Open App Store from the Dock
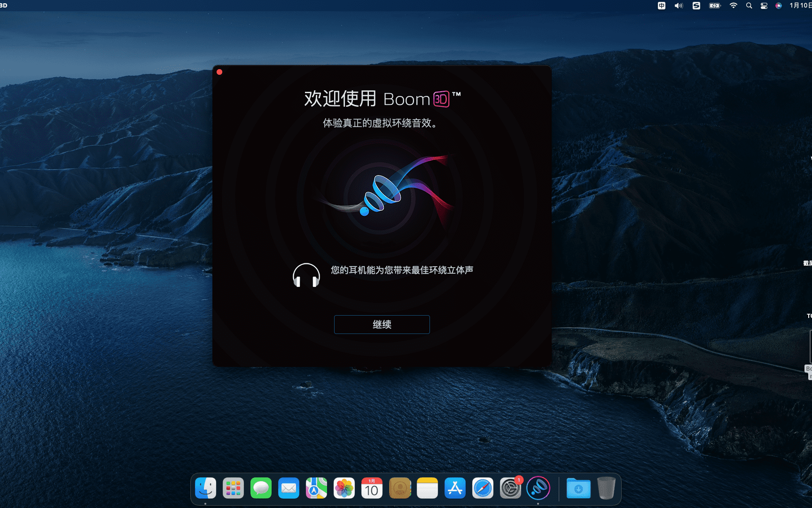 [x=455, y=488]
